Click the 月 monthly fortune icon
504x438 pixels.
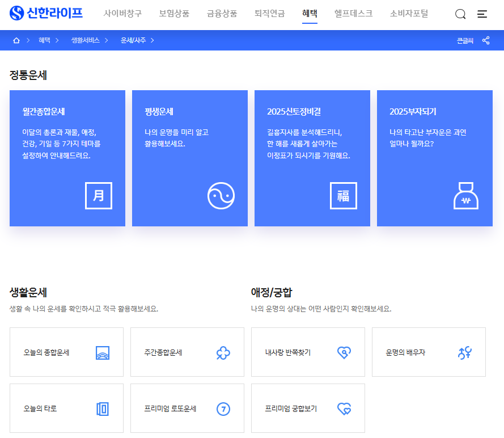99,196
